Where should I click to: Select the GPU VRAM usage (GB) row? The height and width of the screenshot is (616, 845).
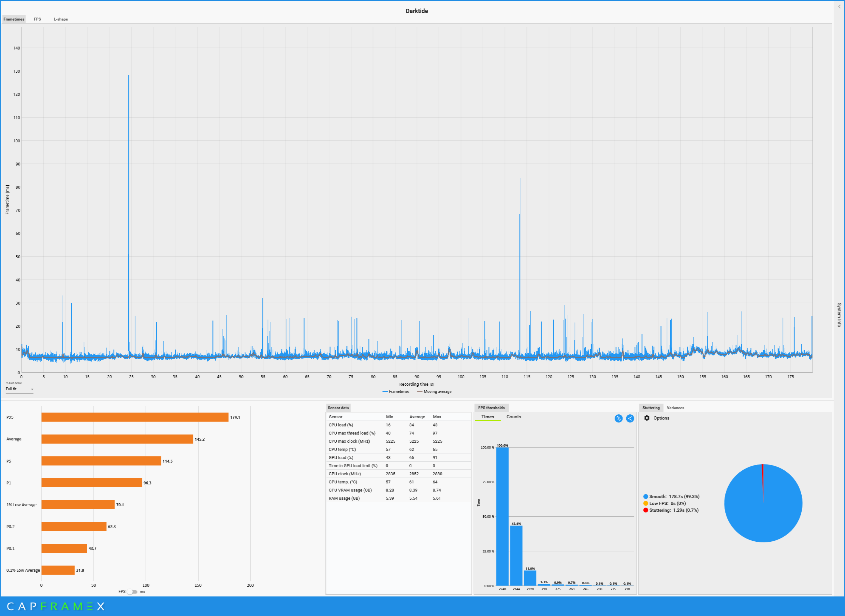[399, 490]
